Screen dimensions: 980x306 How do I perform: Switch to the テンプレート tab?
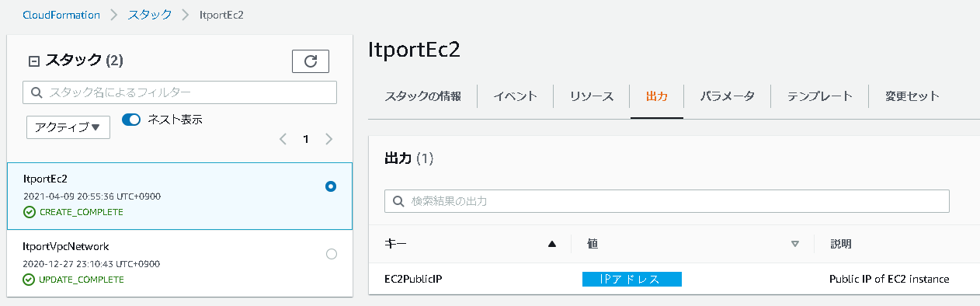click(820, 96)
